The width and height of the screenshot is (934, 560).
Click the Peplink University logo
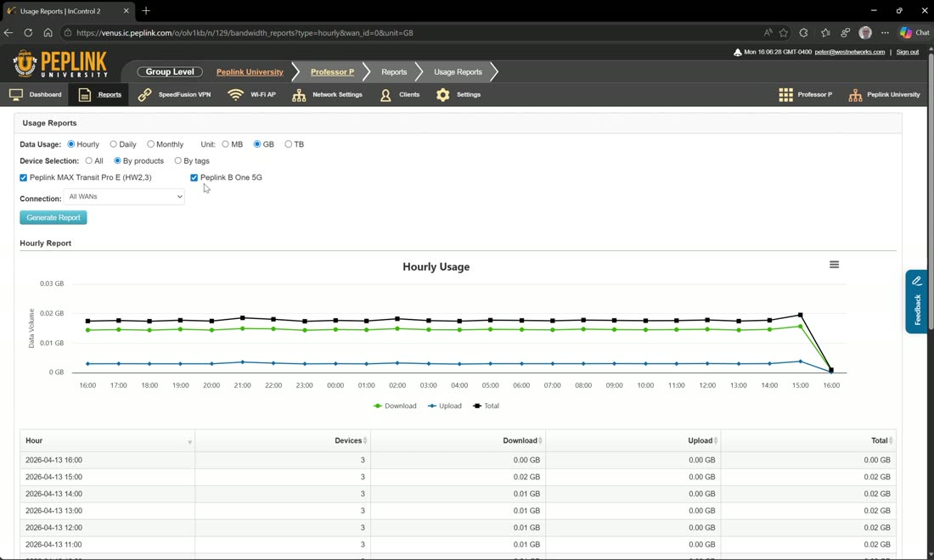pyautogui.click(x=60, y=64)
